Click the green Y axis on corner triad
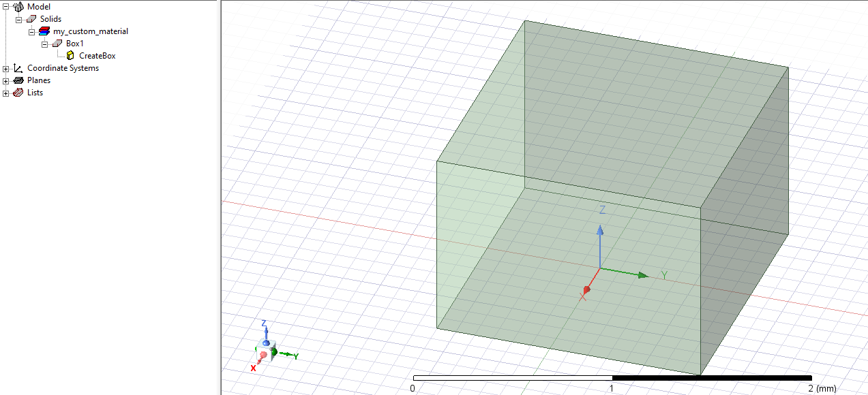 coord(286,355)
